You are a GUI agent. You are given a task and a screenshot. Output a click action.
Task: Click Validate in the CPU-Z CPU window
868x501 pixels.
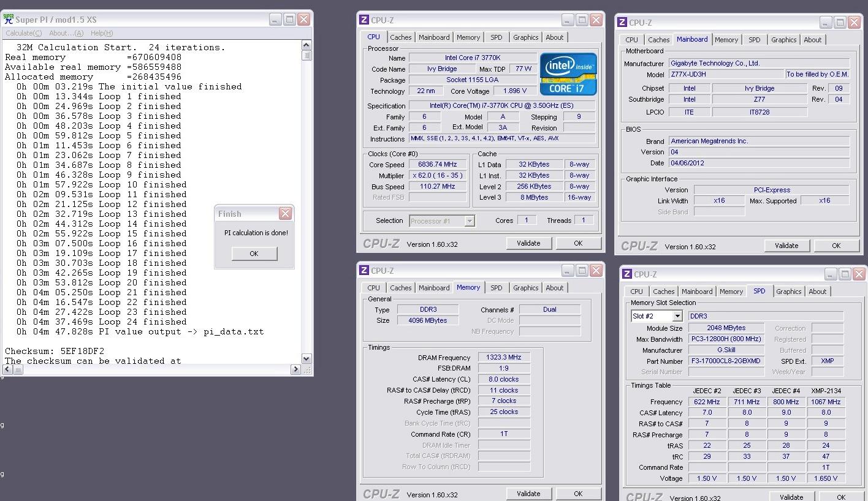tap(528, 243)
